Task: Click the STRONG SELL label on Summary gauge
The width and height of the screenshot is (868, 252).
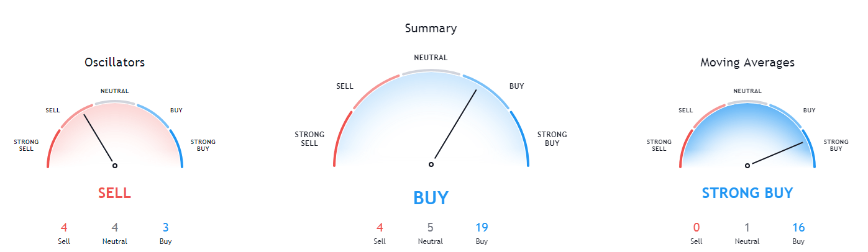Action: 306,139
